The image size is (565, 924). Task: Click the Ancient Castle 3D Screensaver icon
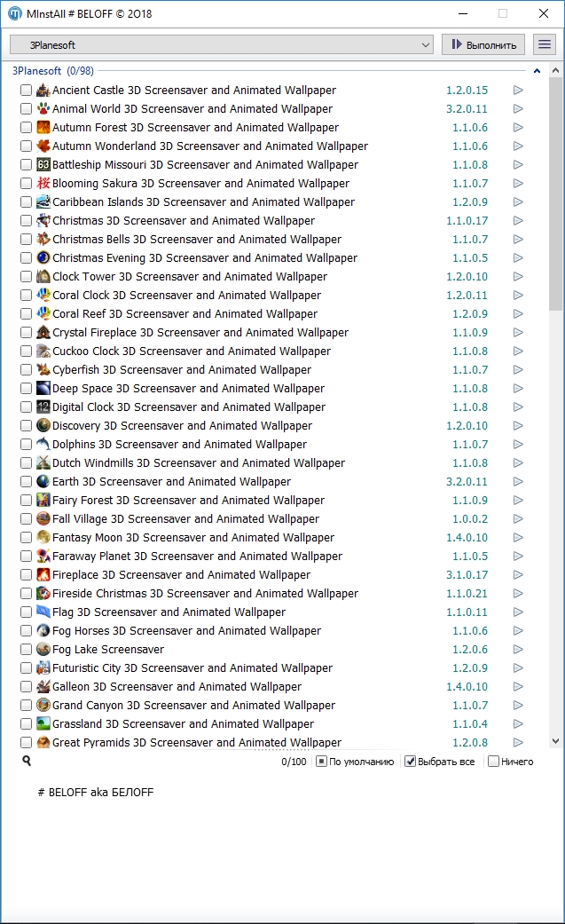click(43, 91)
